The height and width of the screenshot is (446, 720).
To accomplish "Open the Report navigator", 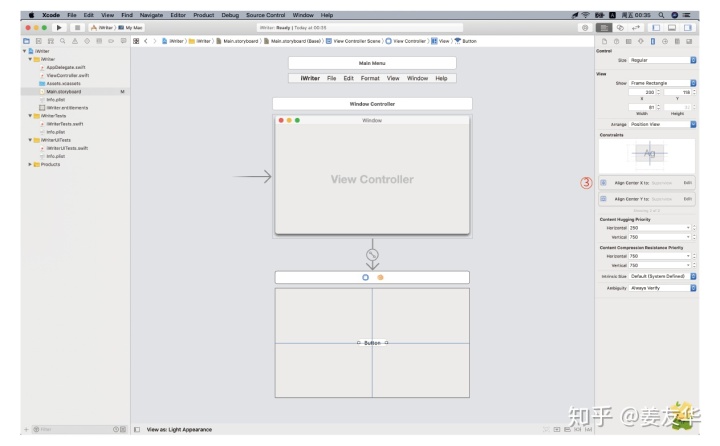I will pos(123,41).
